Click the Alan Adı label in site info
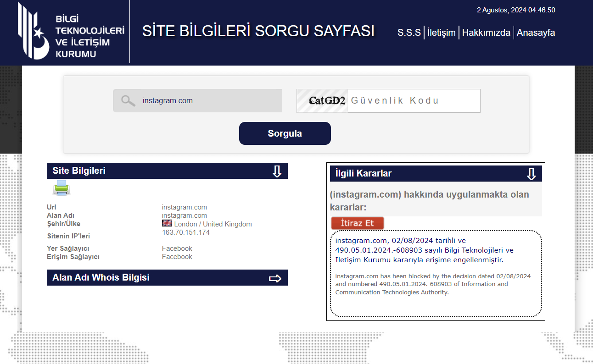The image size is (593, 364). point(61,215)
